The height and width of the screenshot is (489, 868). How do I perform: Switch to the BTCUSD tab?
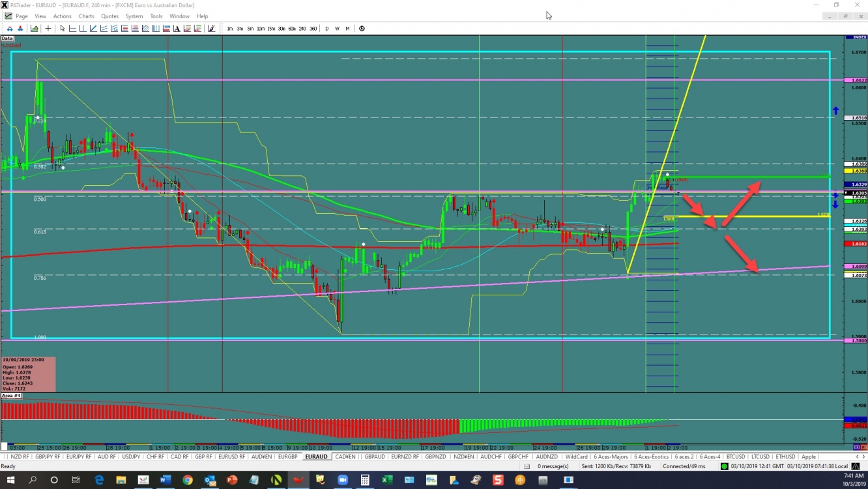tap(736, 456)
